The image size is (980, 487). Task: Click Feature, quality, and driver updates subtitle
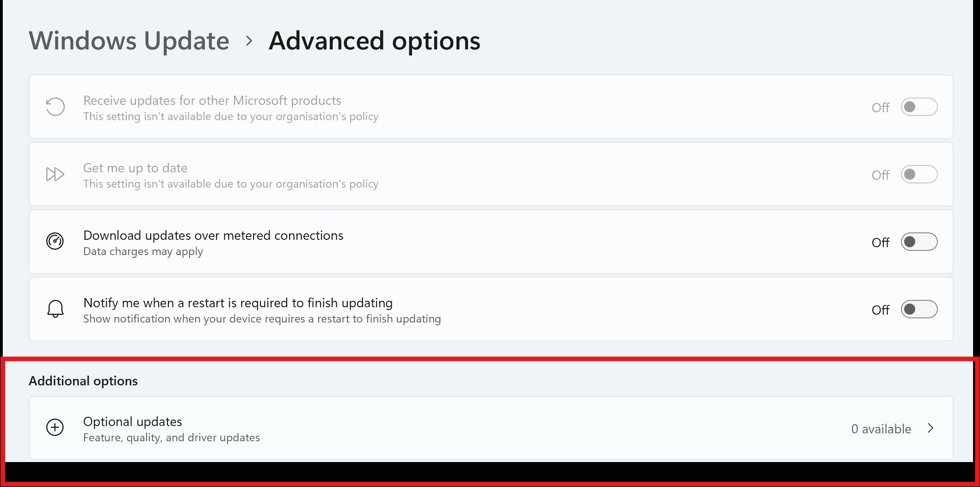(x=172, y=438)
